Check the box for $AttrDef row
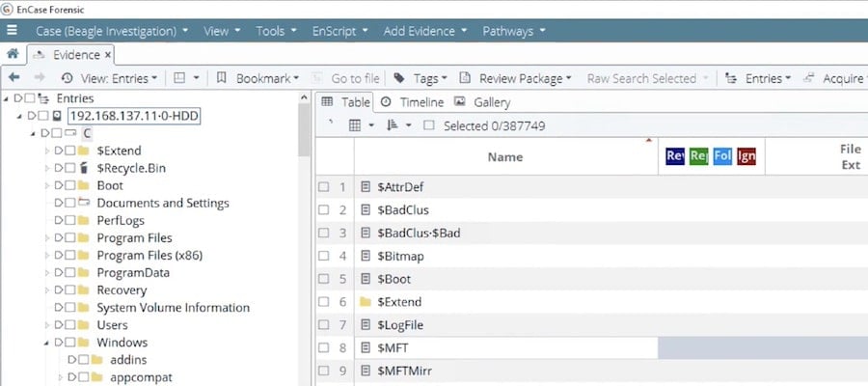The height and width of the screenshot is (386, 868). point(324,187)
